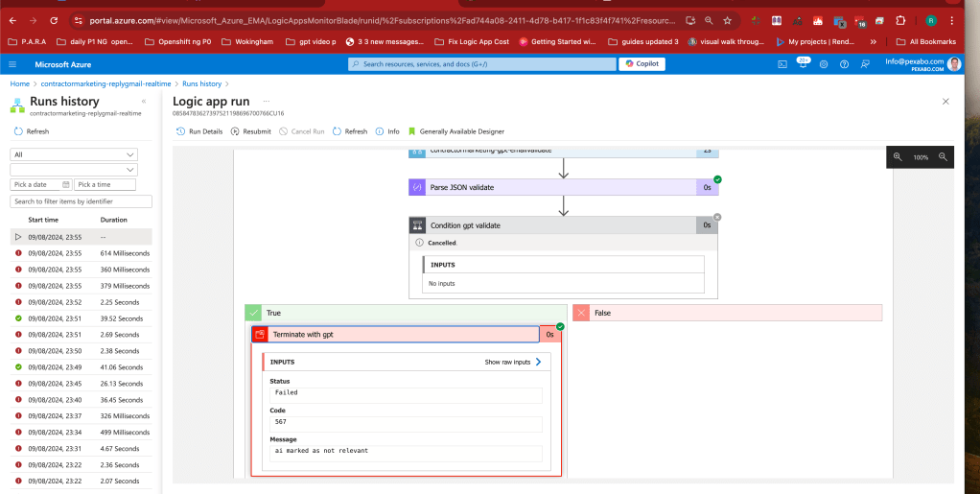Select the True branch header
Screen dimensions: 980x494
(x=407, y=313)
